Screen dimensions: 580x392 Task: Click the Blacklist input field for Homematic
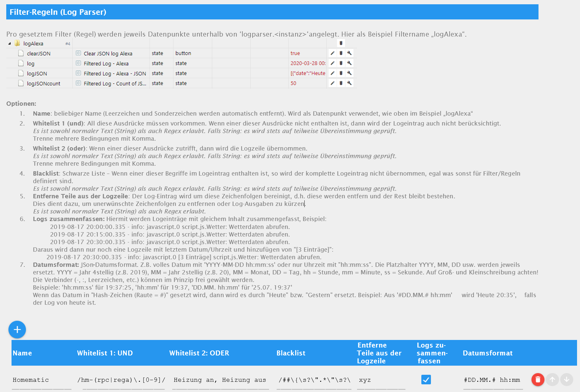[314, 380]
